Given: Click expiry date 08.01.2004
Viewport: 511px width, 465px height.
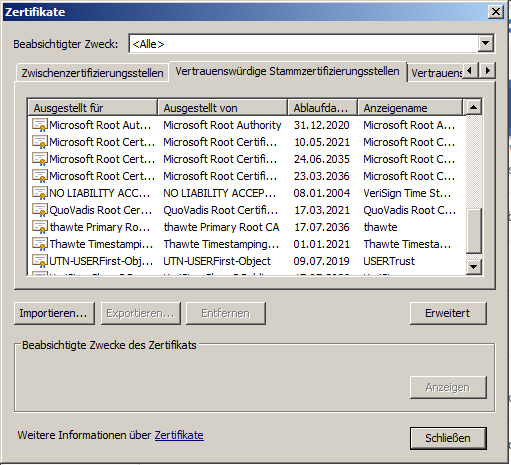Looking at the screenshot, I should click(x=322, y=193).
